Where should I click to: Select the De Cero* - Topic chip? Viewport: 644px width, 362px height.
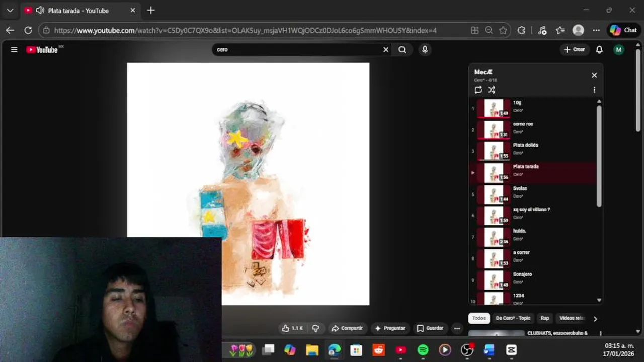[x=513, y=318]
